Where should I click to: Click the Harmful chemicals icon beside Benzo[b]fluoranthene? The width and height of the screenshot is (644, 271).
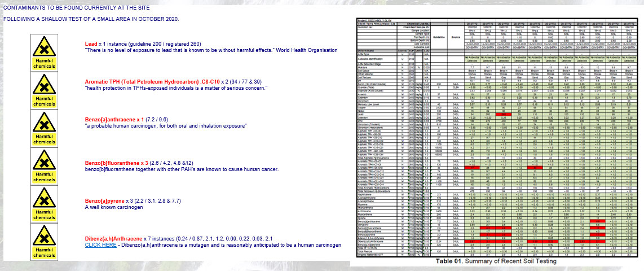point(45,166)
